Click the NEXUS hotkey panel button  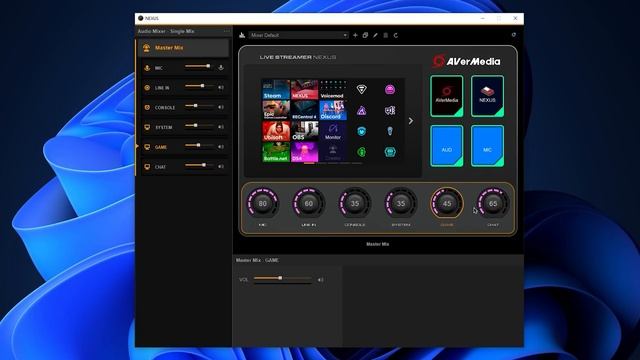click(487, 96)
